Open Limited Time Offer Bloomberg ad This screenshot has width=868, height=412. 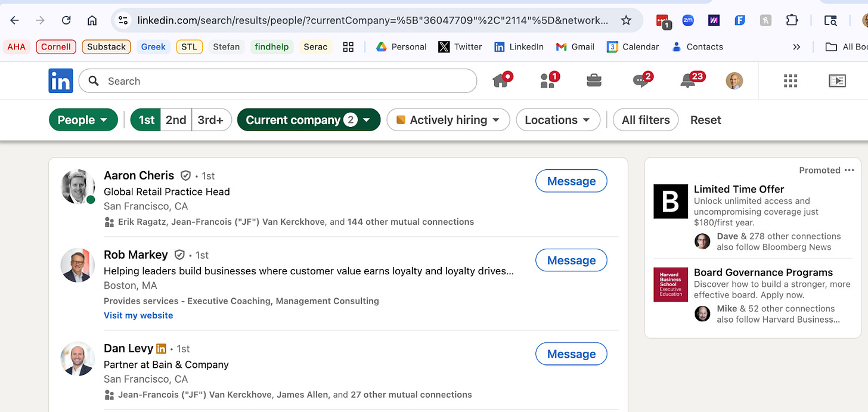click(x=739, y=189)
